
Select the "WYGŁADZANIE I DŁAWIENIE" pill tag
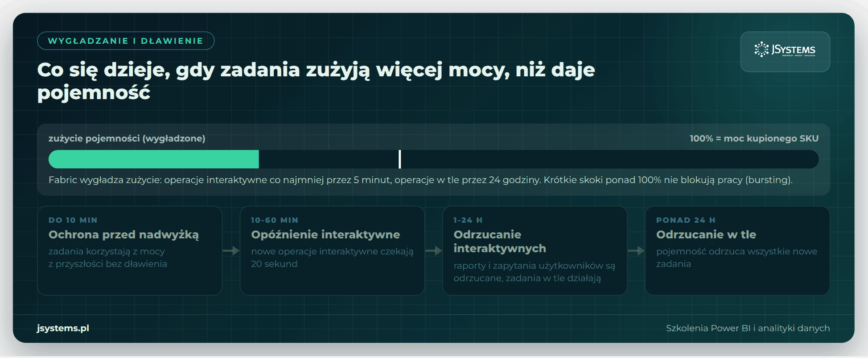(x=126, y=41)
